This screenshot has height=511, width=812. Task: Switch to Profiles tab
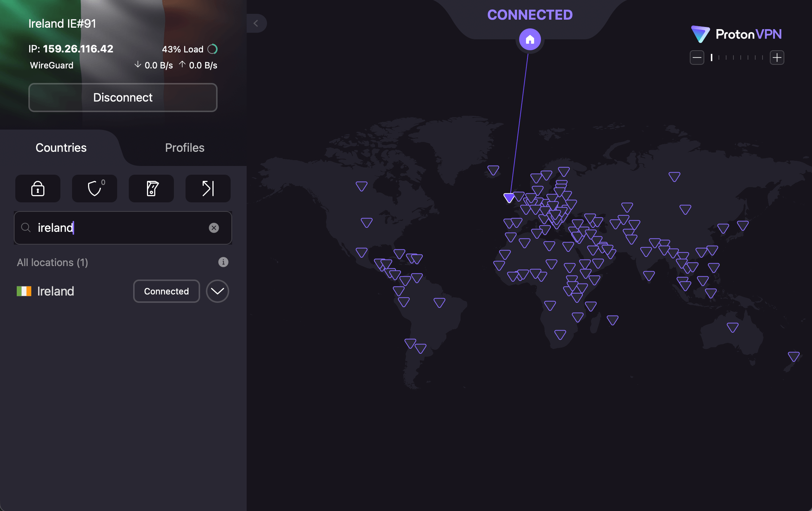185,148
